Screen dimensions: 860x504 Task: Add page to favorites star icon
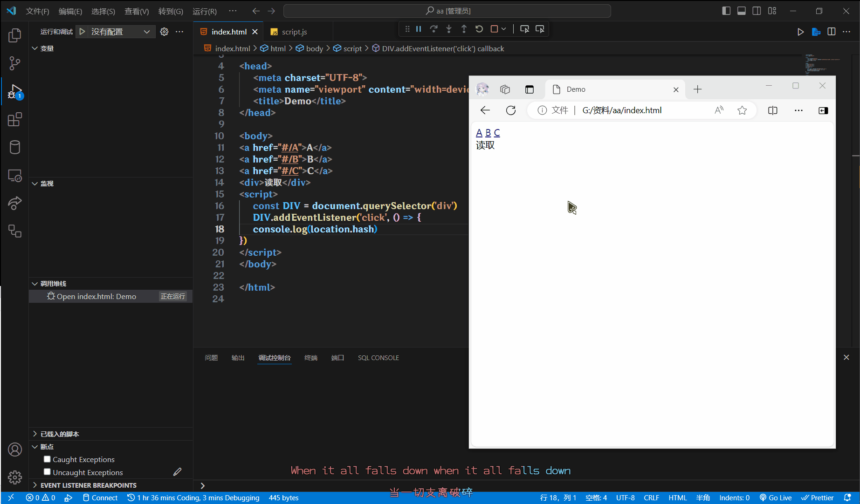tap(742, 110)
